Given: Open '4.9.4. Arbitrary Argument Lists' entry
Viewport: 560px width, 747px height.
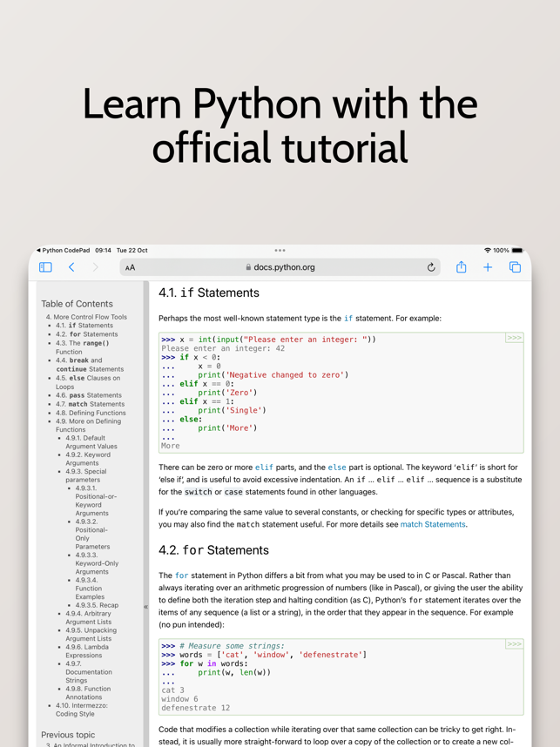Looking at the screenshot, I should [x=89, y=617].
